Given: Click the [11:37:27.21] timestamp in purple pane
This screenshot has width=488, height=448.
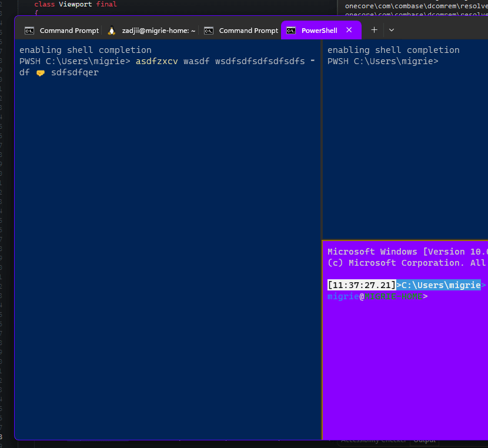Looking at the screenshot, I should coord(362,285).
